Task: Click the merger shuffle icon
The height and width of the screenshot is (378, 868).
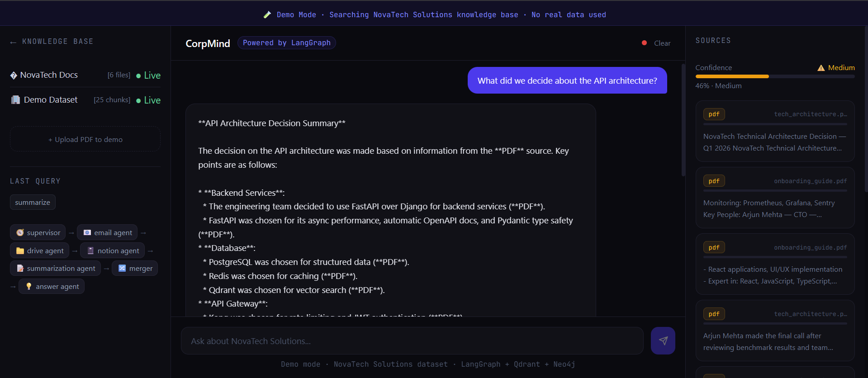Action: coord(122,268)
